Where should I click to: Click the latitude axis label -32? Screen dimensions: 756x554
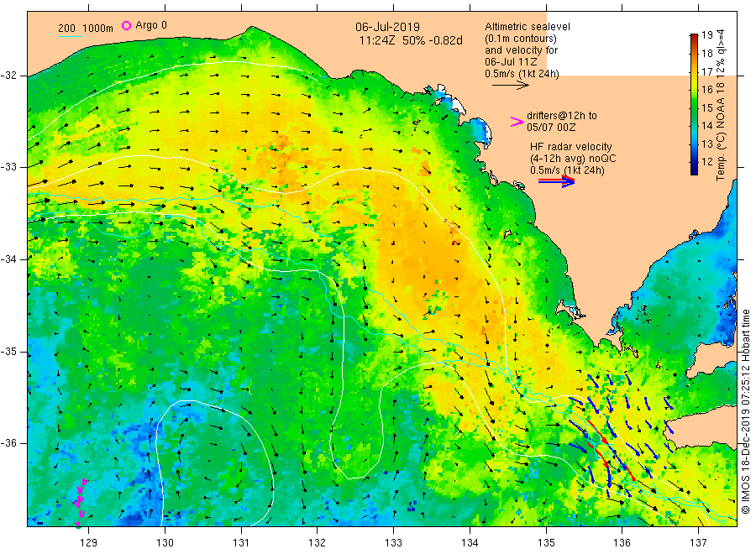pyautogui.click(x=9, y=76)
